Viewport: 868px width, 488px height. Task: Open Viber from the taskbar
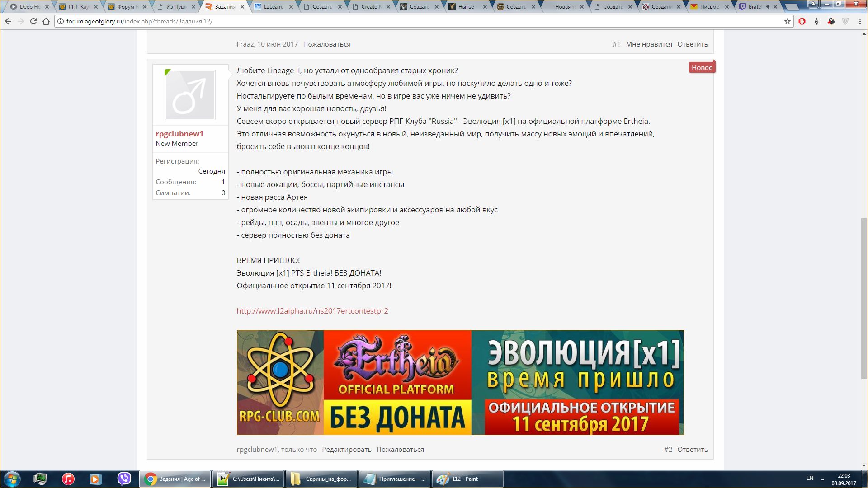[x=124, y=479]
